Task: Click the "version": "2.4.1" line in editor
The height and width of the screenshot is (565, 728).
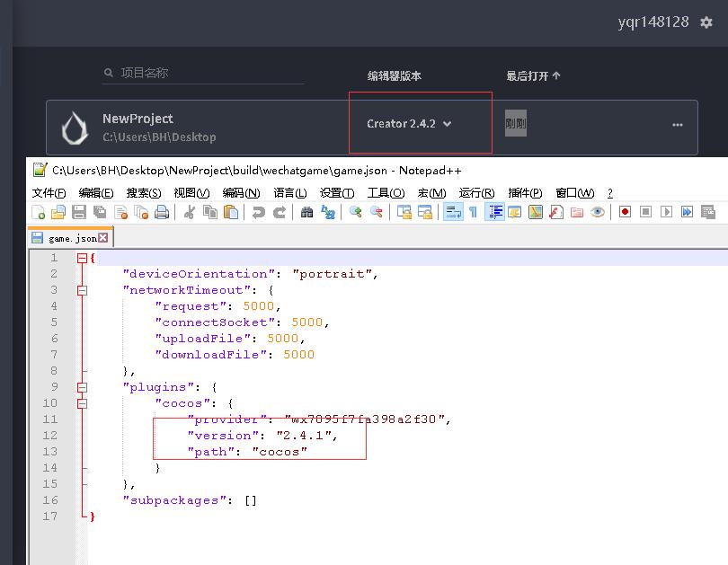Action: click(262, 436)
